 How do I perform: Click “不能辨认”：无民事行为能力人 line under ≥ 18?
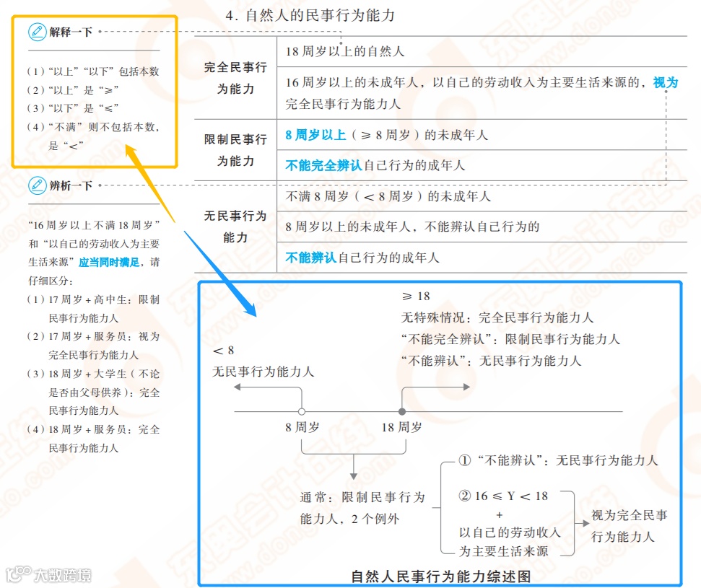[491, 361]
